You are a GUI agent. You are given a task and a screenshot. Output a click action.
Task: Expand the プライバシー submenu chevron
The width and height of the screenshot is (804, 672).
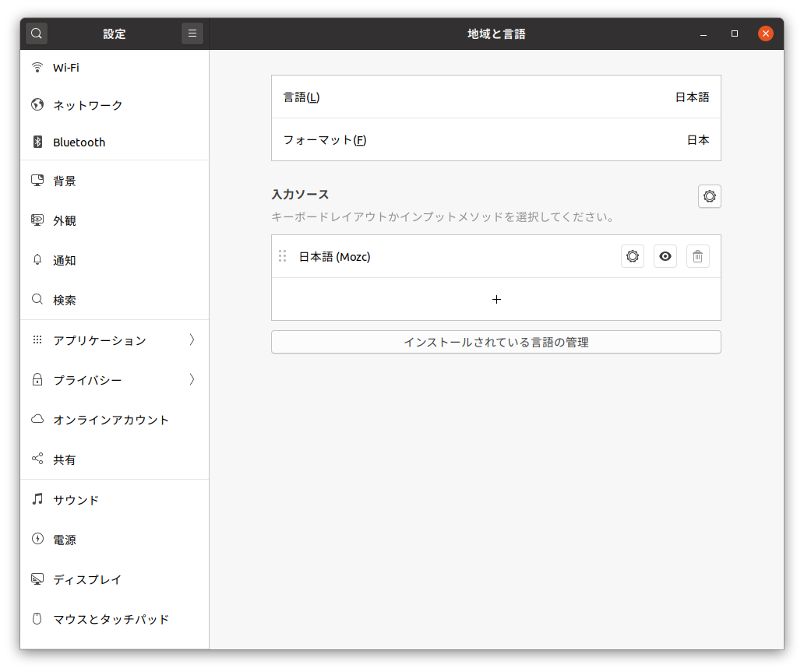[x=192, y=380]
